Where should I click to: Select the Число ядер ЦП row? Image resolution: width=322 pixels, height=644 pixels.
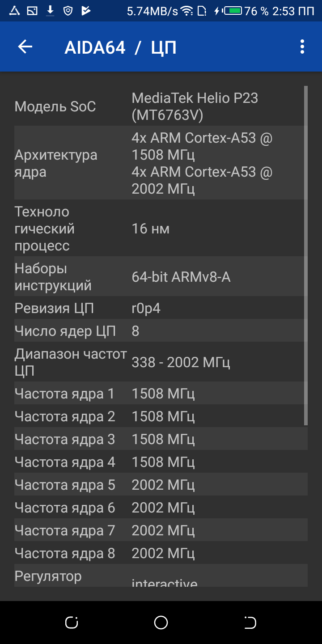click(161, 331)
